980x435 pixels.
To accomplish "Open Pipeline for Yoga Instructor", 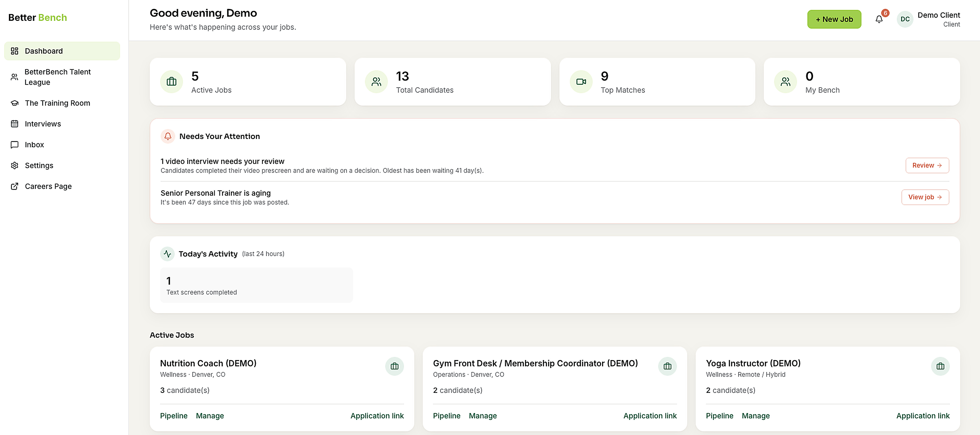I will point(719,416).
